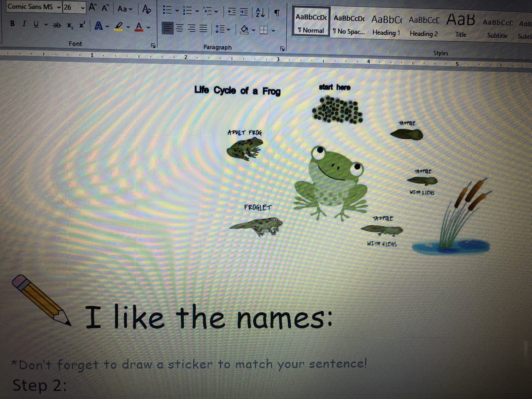Apply the Heading 2 style
Image resolution: width=532 pixels, height=399 pixels.
(x=424, y=26)
